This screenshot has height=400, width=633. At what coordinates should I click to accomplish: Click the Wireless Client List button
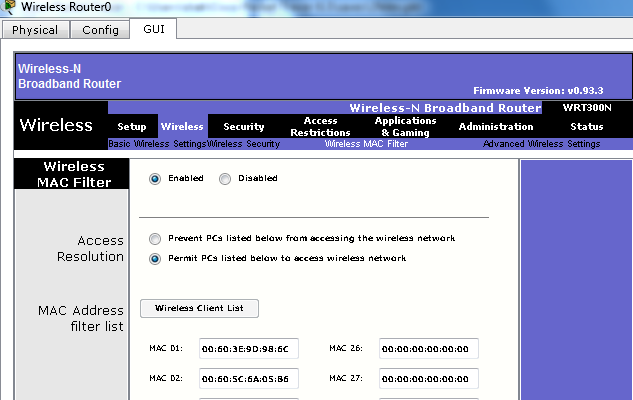[x=199, y=308]
